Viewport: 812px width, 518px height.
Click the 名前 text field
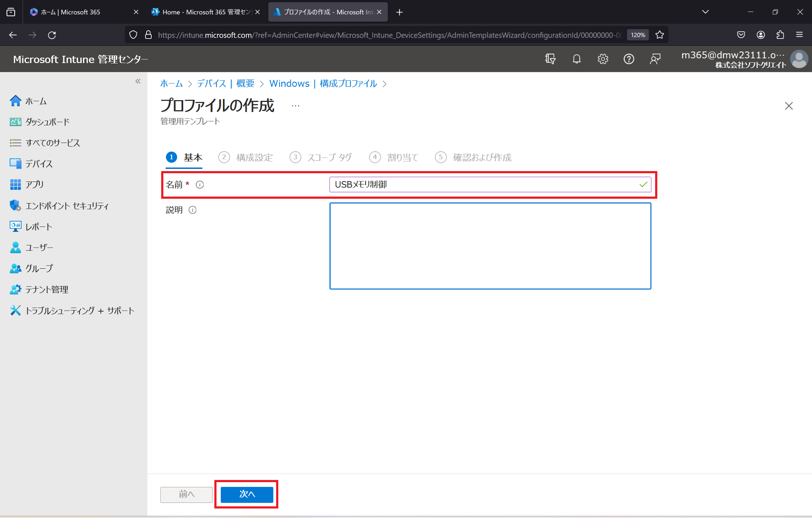pos(484,184)
